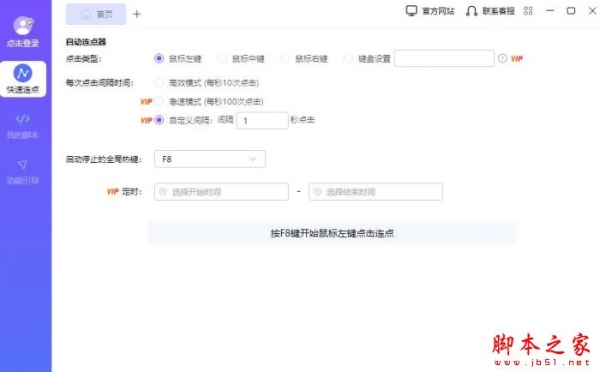This screenshot has height=372, width=600.
Task: Click the info icon beside keyboard field
Action: 502,58
